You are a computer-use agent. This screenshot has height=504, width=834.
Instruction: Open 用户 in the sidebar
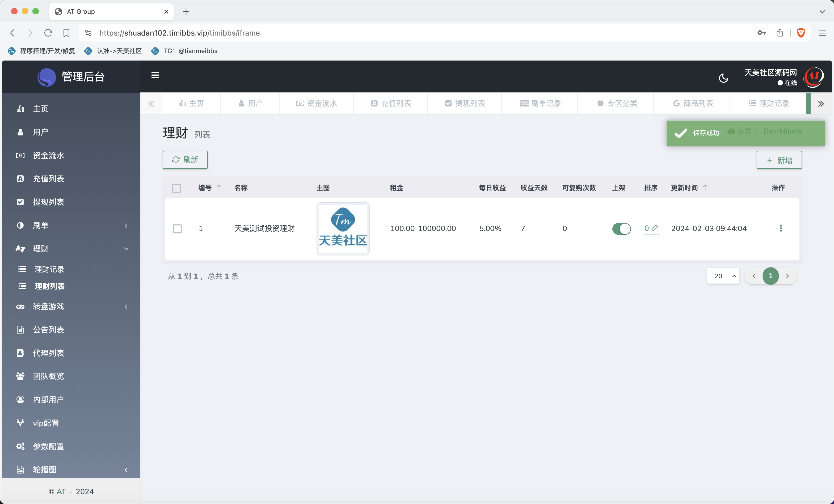[x=71, y=132]
